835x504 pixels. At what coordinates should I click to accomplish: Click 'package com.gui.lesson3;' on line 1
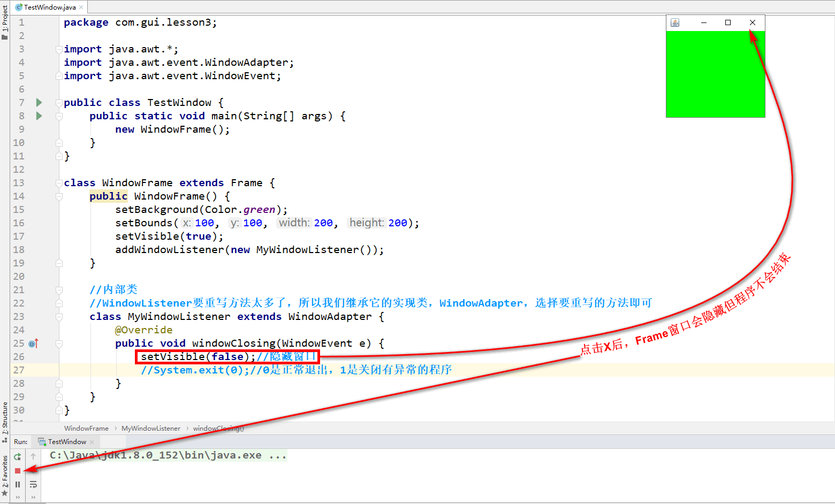[x=140, y=22]
